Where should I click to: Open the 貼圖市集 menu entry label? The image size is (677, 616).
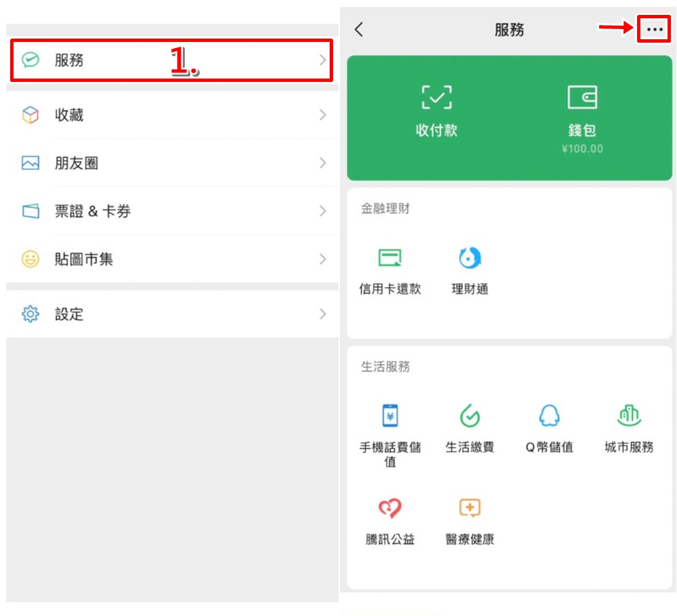(x=84, y=259)
